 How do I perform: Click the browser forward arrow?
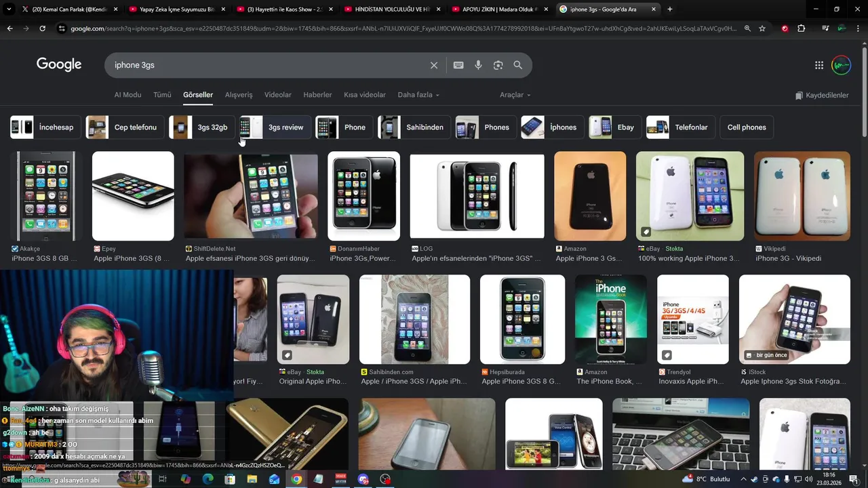(x=26, y=28)
